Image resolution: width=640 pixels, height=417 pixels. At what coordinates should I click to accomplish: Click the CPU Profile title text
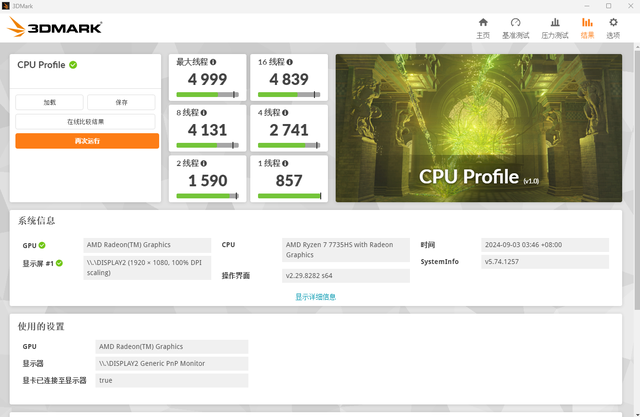[x=41, y=65]
